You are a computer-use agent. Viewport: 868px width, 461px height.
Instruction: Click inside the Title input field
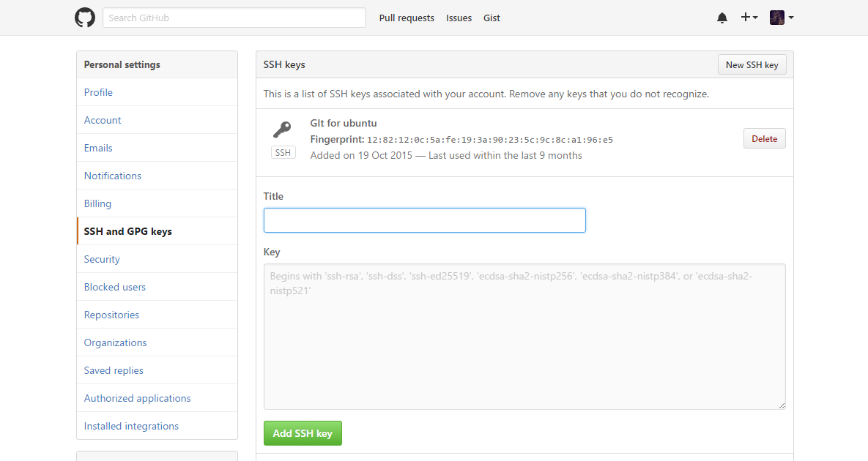click(424, 220)
